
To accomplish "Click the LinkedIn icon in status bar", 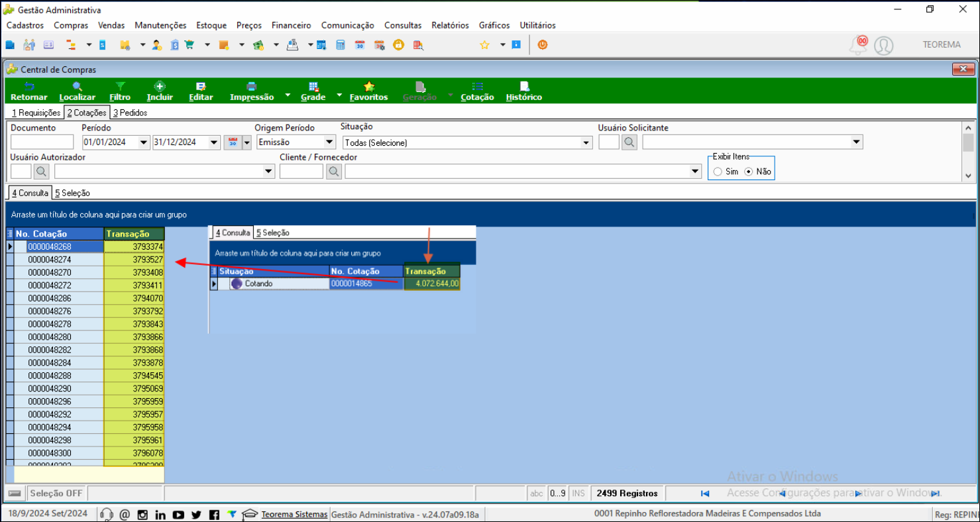I will [160, 515].
